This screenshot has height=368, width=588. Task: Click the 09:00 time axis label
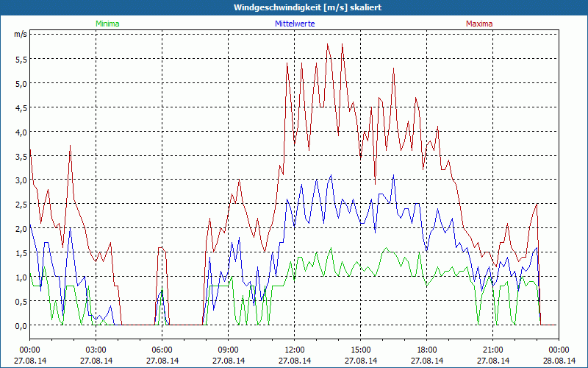click(229, 350)
